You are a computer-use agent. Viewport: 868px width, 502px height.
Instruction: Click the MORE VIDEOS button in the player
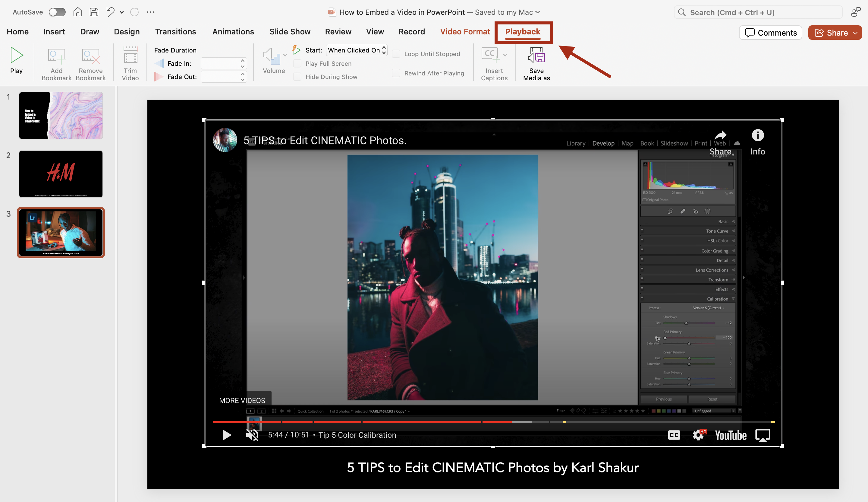(242, 400)
